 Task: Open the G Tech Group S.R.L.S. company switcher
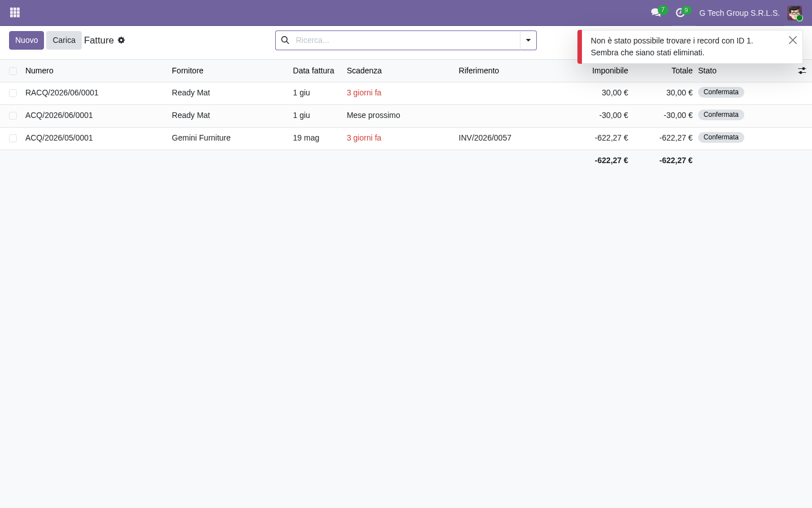tap(739, 13)
